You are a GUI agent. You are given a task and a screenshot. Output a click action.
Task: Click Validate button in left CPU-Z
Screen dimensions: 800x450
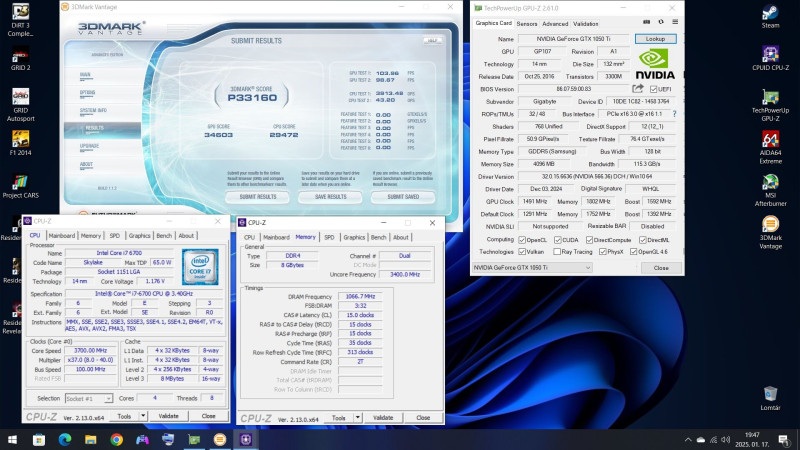(x=168, y=416)
